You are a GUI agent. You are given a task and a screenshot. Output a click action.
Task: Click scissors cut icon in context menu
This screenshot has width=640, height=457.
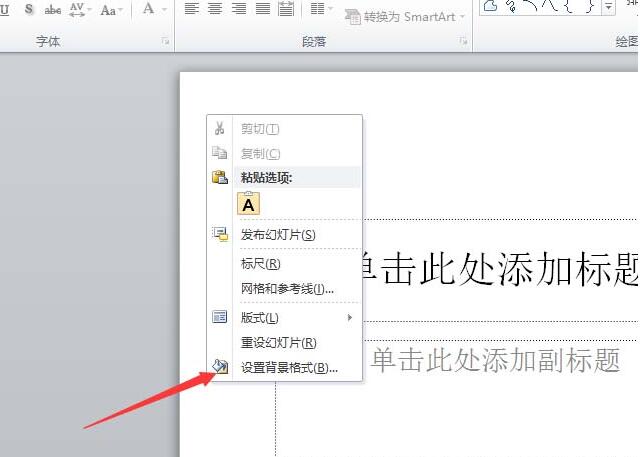(x=220, y=128)
